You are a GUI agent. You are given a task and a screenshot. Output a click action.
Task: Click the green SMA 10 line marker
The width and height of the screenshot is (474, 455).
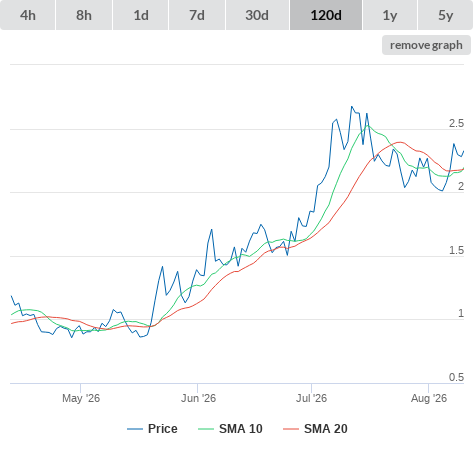[206, 429]
